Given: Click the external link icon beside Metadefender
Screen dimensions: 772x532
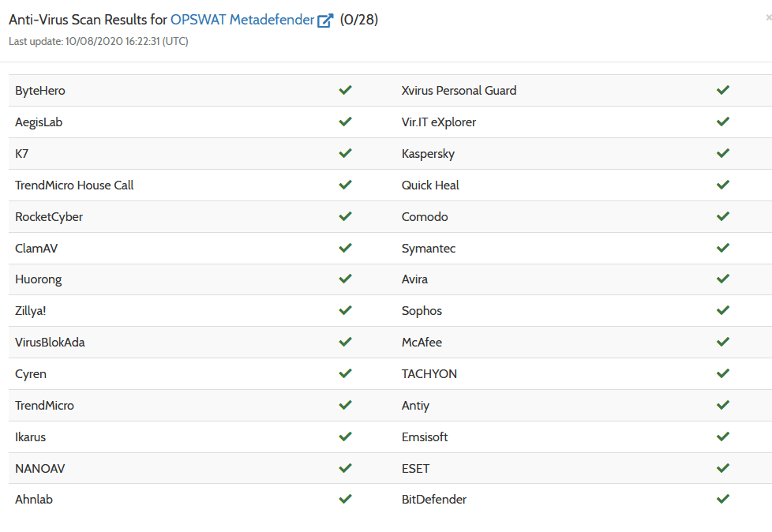Looking at the screenshot, I should (x=325, y=21).
